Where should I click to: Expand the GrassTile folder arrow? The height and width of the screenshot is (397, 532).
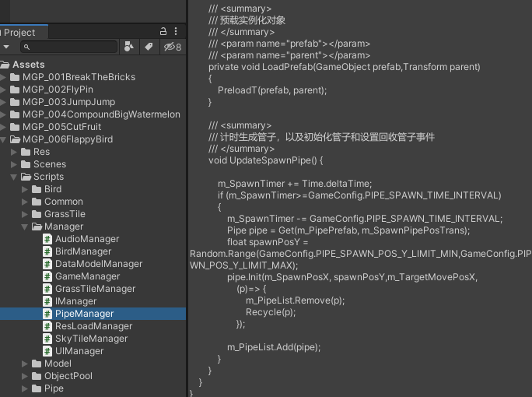[25, 214]
